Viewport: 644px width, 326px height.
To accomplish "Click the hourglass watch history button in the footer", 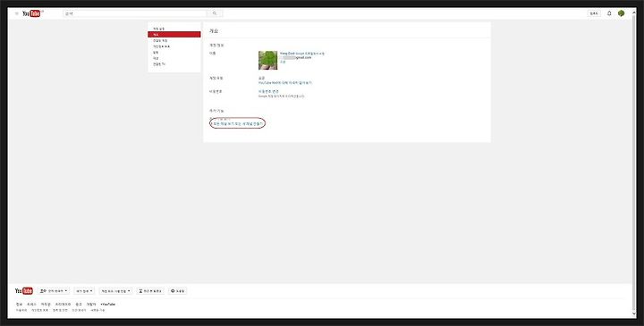I will point(150,291).
